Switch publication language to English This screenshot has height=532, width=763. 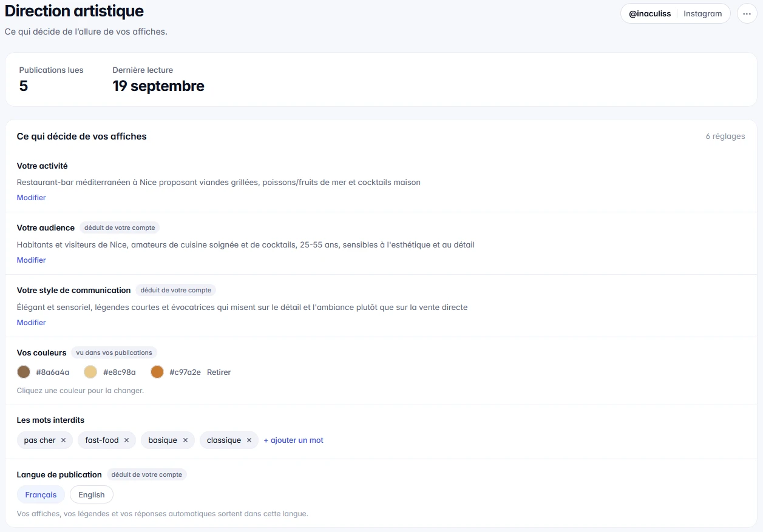tap(92, 495)
